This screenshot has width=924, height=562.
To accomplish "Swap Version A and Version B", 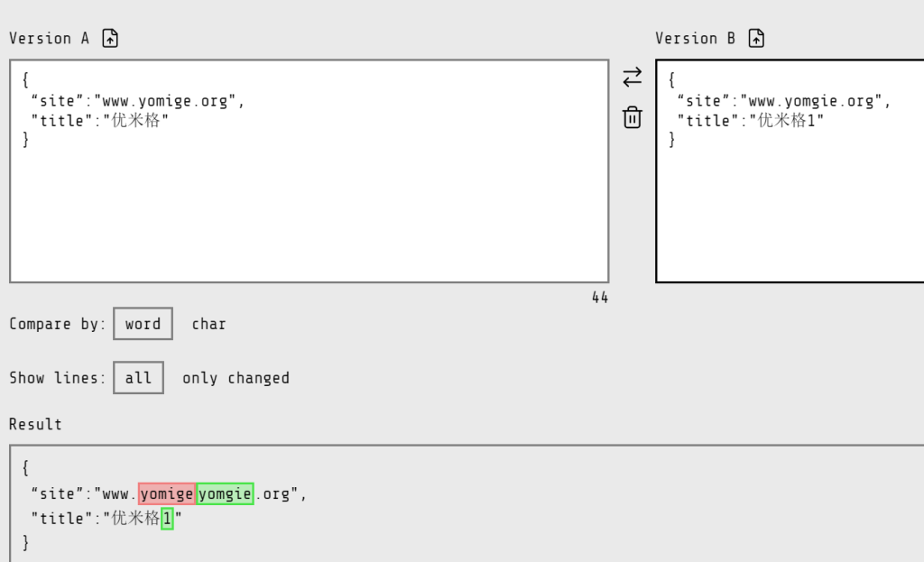I will pyautogui.click(x=633, y=78).
